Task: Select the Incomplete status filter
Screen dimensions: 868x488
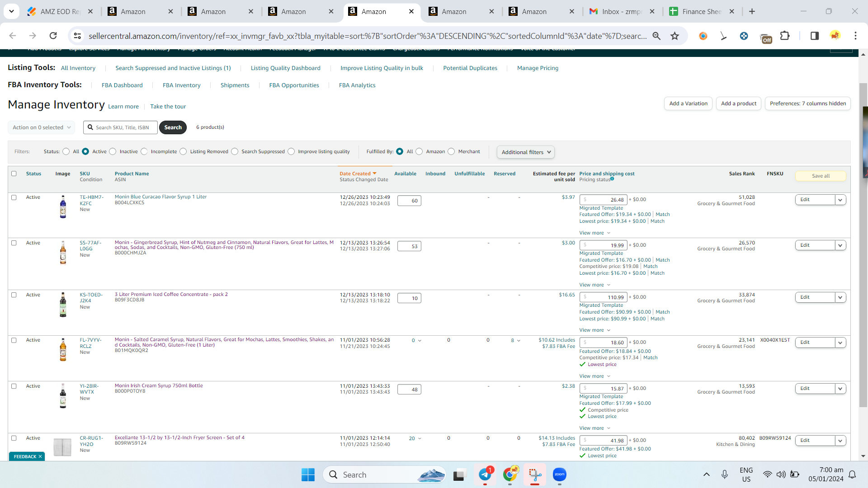Action: coord(144,152)
